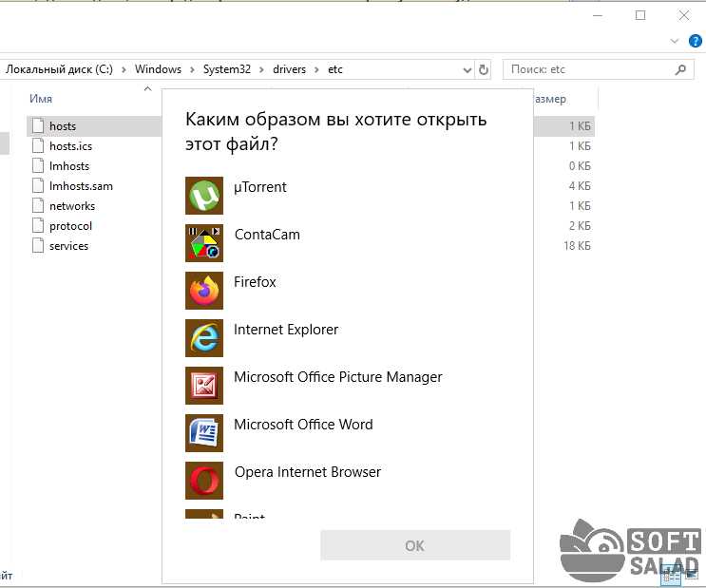Pick the Firefox icon in the list
This screenshot has width=706, height=588.
tap(203, 291)
